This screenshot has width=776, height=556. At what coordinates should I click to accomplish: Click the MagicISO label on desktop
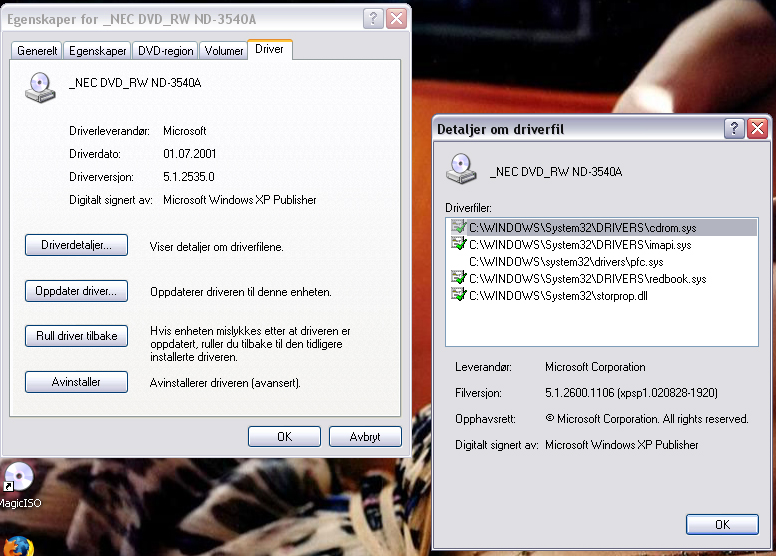coord(20,503)
